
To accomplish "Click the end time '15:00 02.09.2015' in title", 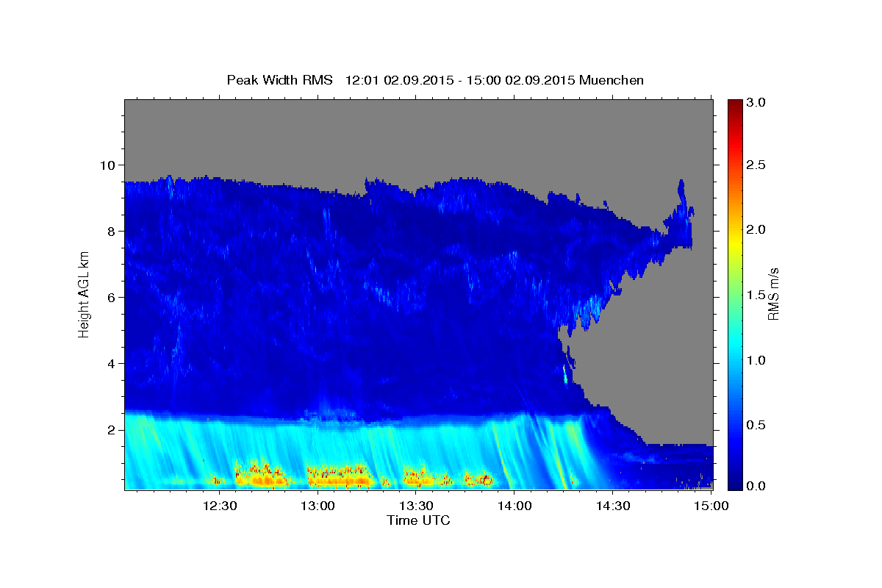I will coord(520,80).
